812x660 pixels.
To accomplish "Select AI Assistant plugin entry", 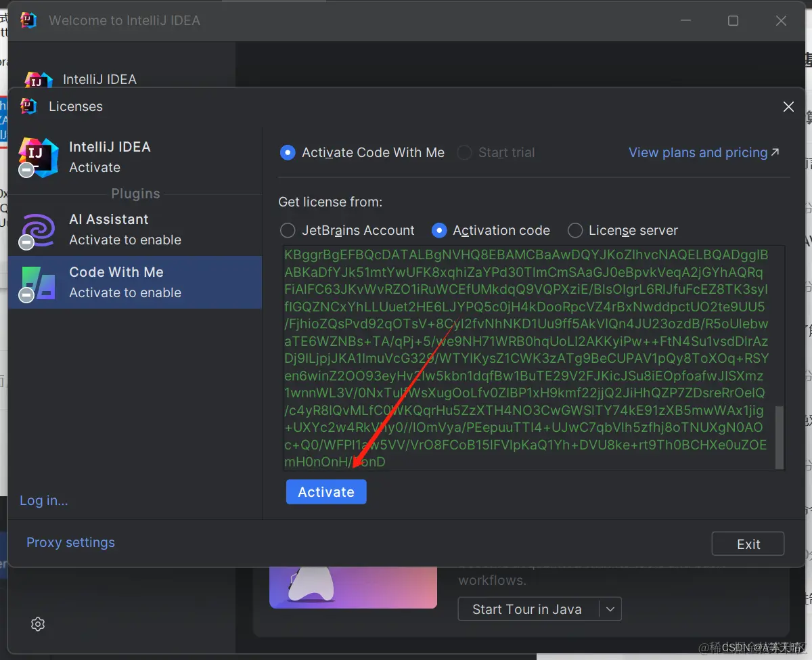I will point(135,229).
